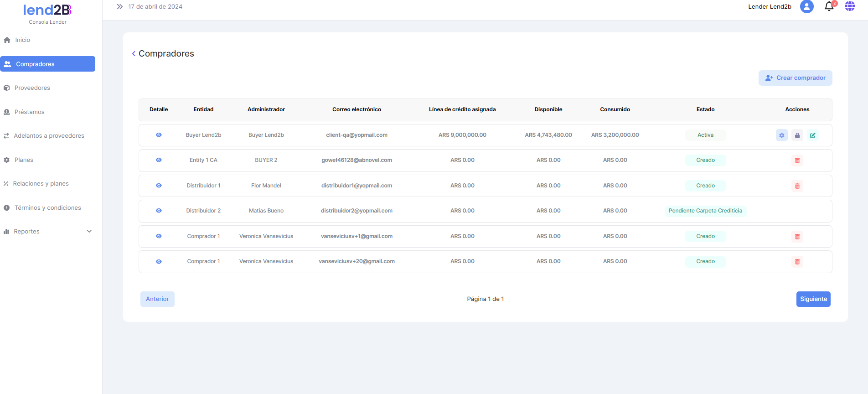
Task: Go back using the arrow beside Compradores
Action: (134, 54)
